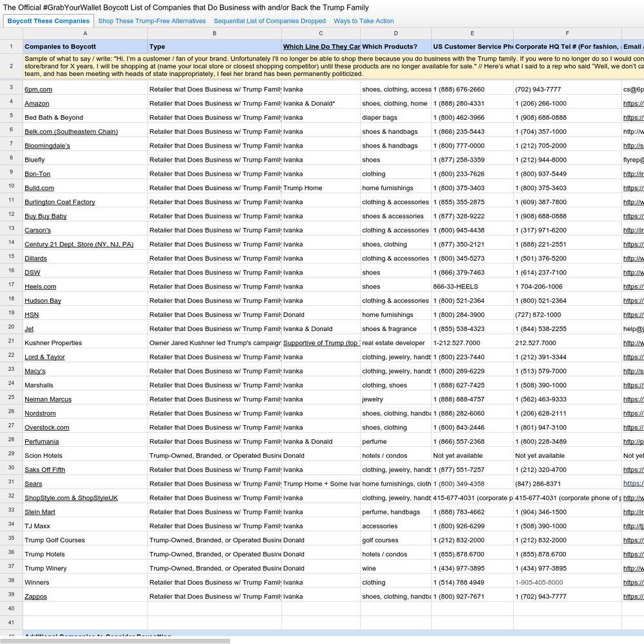Select the diaper bags products cell
Viewport: 644px width, 644px height.
click(x=396, y=117)
